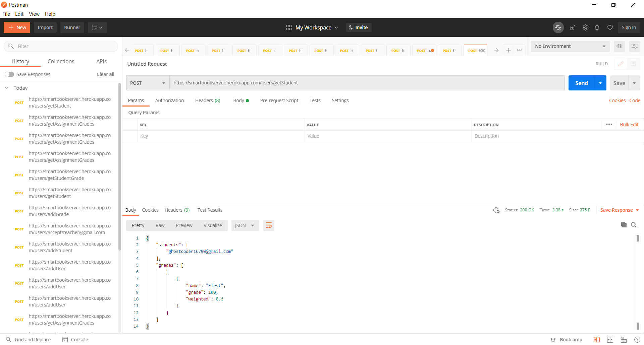Open the File menu

click(6, 14)
